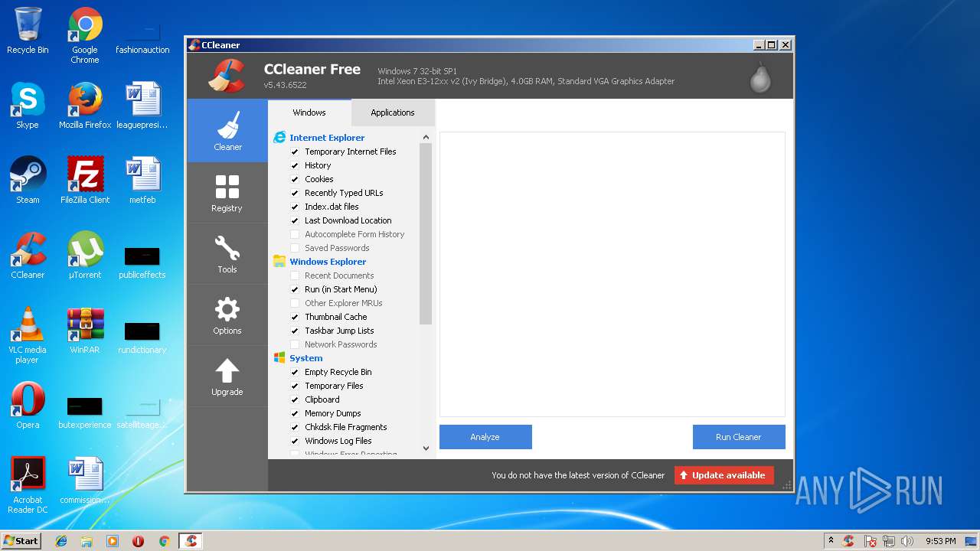The image size is (980, 551).
Task: Enable the Network Passwords checkbox
Action: (295, 344)
